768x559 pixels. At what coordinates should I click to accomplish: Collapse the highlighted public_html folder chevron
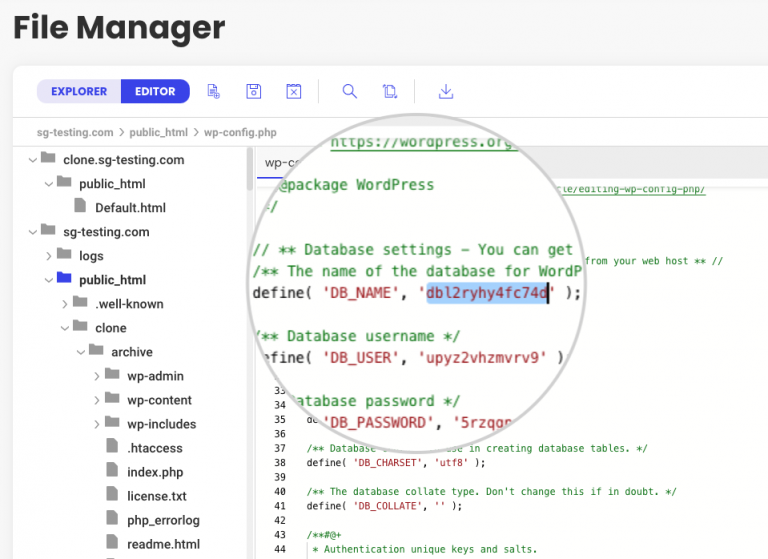click(48, 280)
